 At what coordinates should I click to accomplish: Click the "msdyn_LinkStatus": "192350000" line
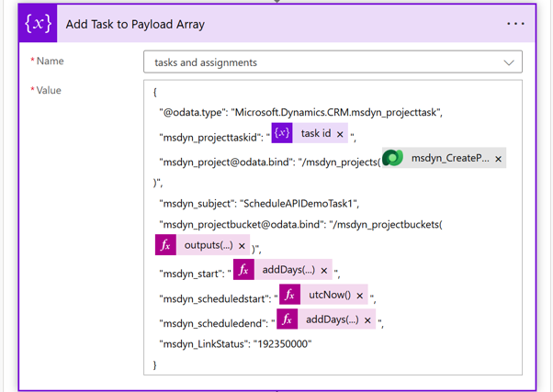[235, 344]
